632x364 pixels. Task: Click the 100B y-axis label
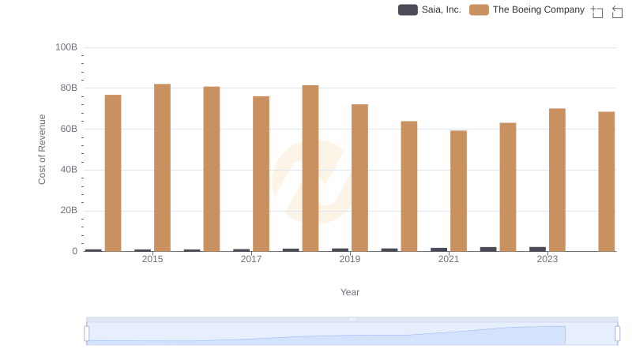[x=66, y=47]
